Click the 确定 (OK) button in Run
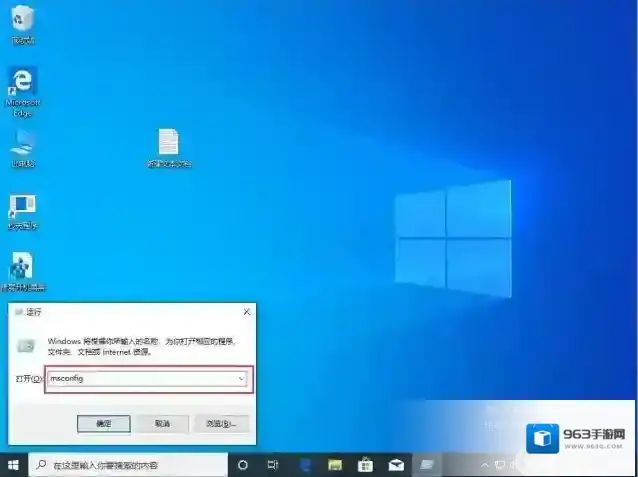 tap(104, 424)
